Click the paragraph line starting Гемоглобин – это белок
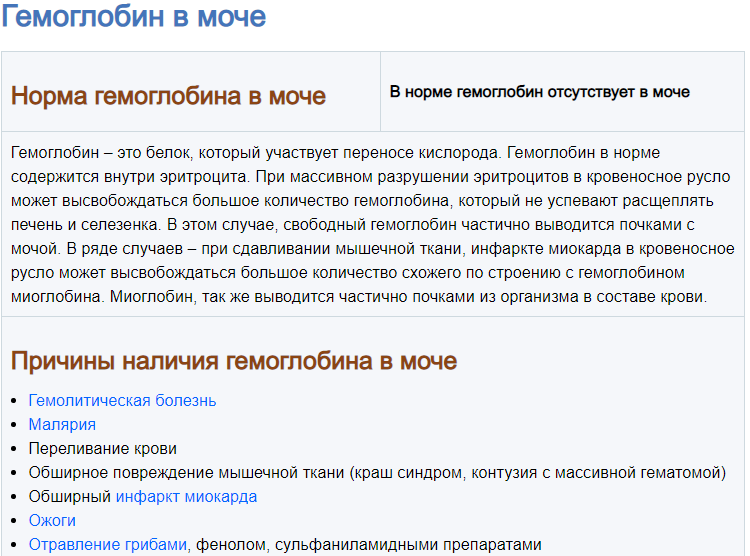750x556 pixels. (x=335, y=153)
